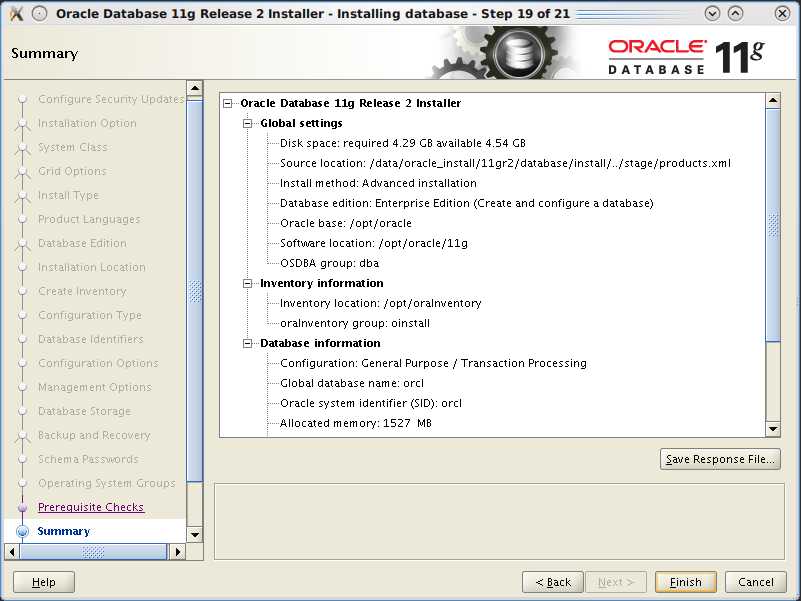Select Inventory location: /opt/oraInventory row
Screen dimensions: 801x601
coord(381,304)
